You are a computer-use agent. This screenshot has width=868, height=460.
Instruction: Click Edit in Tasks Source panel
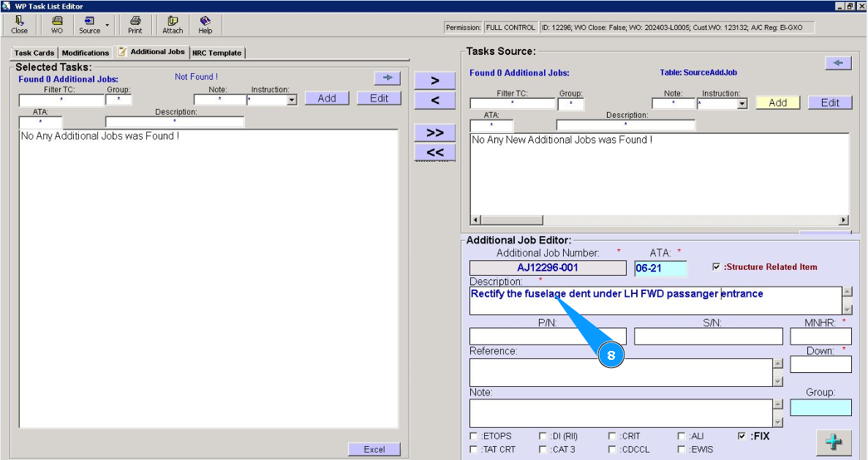(830, 102)
